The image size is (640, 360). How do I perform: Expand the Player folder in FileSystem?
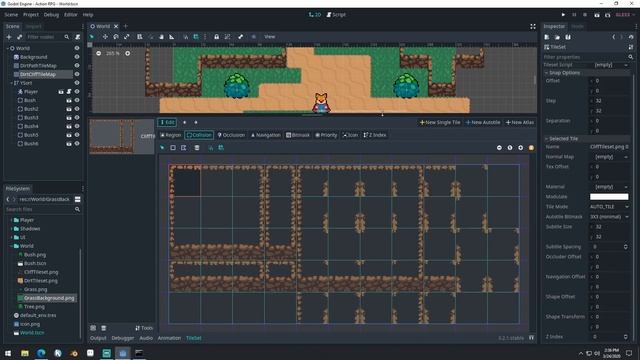coord(11,220)
